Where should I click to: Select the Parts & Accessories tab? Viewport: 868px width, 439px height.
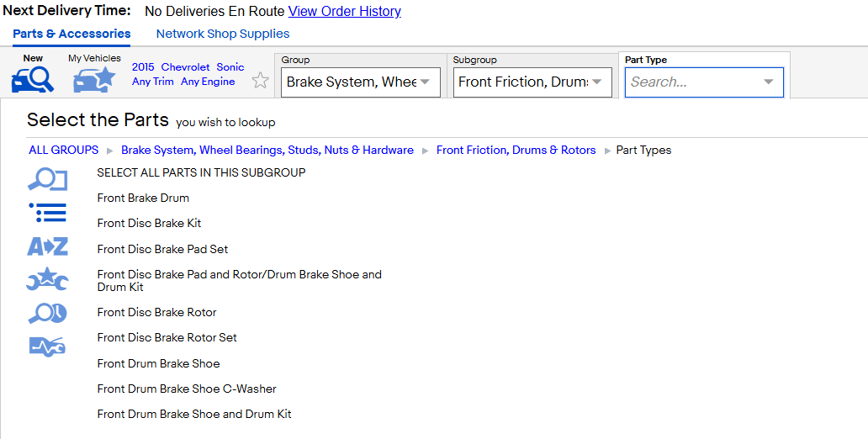tap(72, 34)
